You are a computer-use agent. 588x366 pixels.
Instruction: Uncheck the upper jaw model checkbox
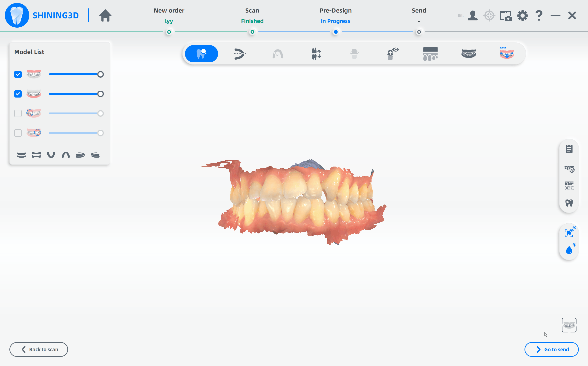tap(18, 74)
